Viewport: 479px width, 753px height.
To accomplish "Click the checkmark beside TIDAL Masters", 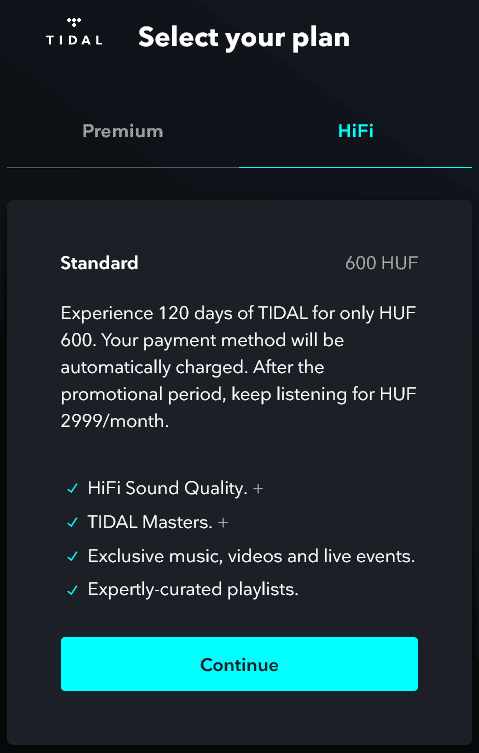I will click(73, 523).
